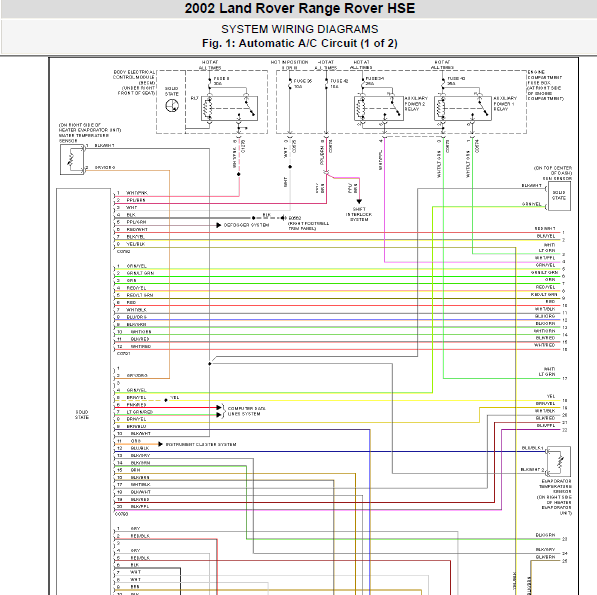Click the RL7 relay label text

194,98
